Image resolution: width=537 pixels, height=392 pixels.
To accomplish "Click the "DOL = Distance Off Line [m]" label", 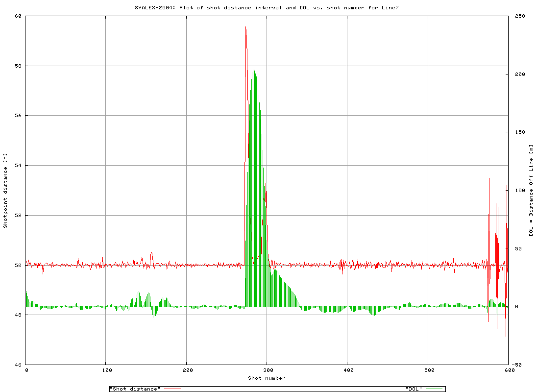I will tap(532, 190).
